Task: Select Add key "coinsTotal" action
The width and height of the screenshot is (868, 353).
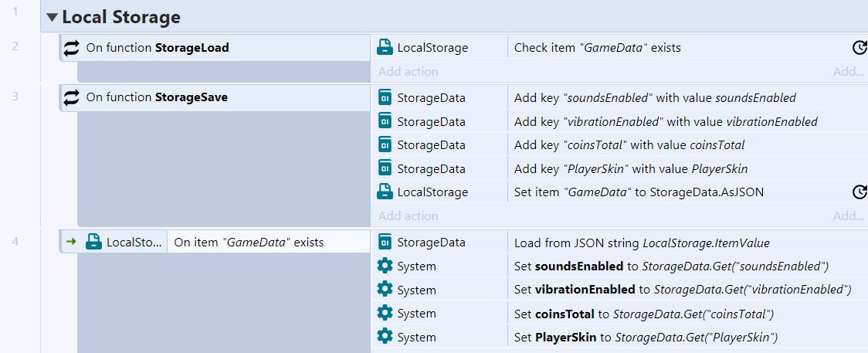Action: [629, 145]
